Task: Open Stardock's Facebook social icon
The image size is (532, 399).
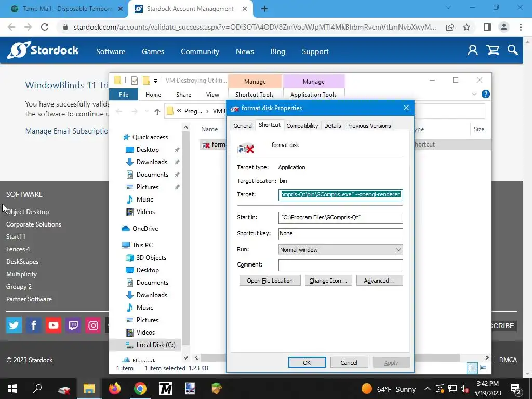Action: [34, 325]
